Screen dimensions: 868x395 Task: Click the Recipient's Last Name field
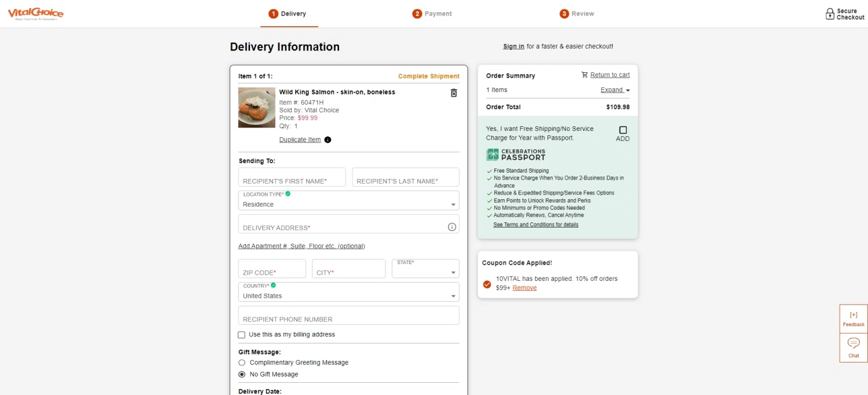coord(406,177)
